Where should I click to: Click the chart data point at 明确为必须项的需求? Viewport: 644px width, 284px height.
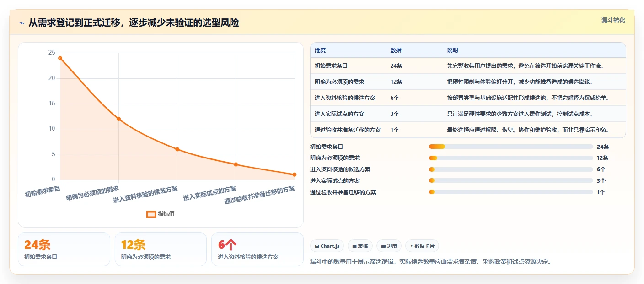(118, 119)
